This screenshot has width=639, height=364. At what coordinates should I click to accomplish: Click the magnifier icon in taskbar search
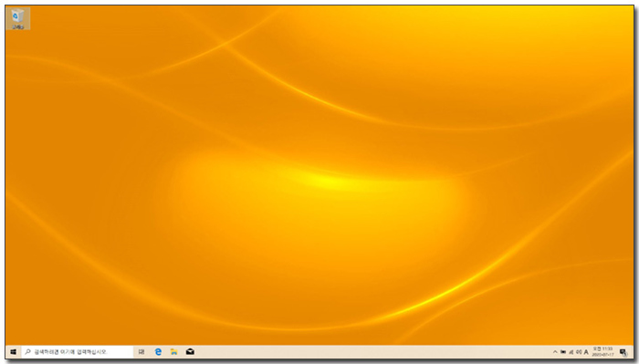(27, 352)
